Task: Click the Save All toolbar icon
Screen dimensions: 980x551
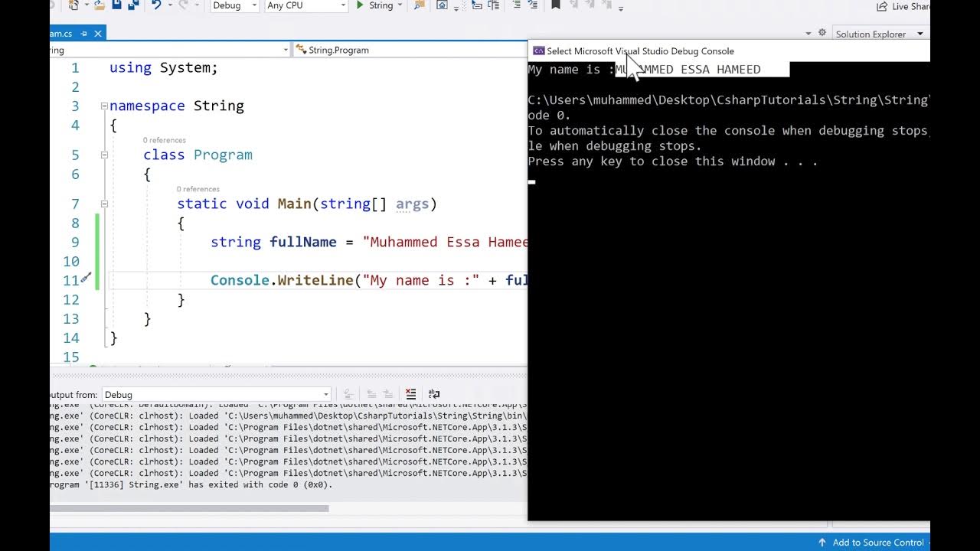Action: pyautogui.click(x=133, y=5)
